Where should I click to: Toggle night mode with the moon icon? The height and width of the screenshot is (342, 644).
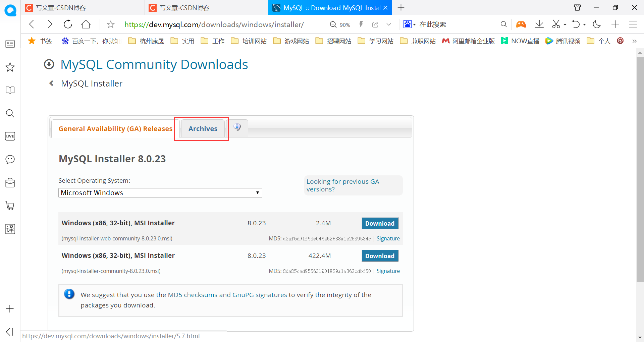point(597,24)
